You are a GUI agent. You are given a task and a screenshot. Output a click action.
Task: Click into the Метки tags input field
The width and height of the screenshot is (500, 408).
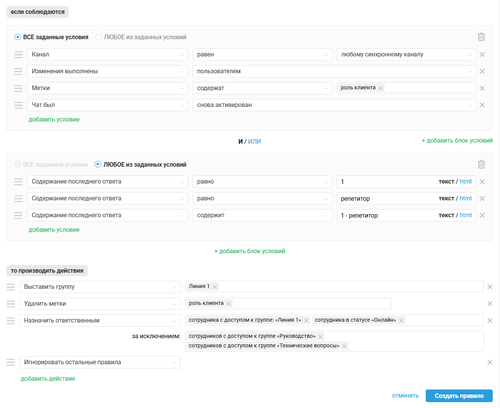(x=406, y=88)
